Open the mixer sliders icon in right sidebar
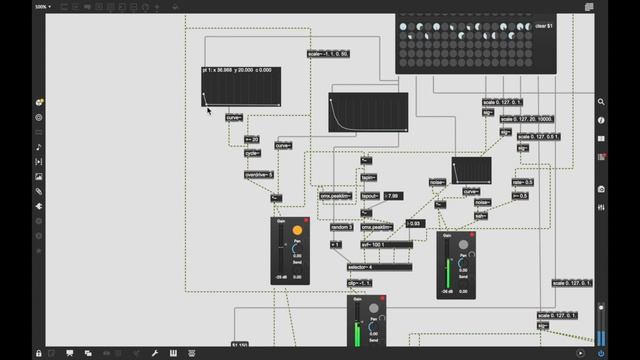 point(601,207)
